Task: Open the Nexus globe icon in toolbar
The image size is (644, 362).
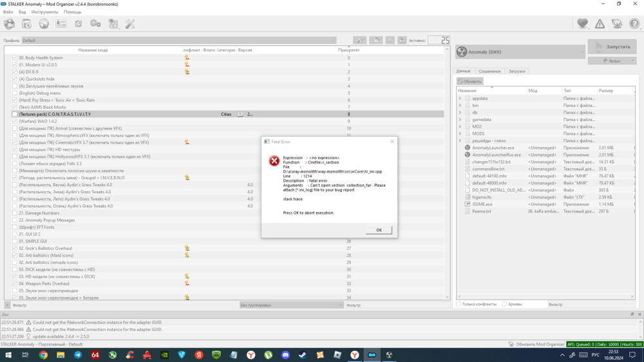Action: click(x=44, y=24)
